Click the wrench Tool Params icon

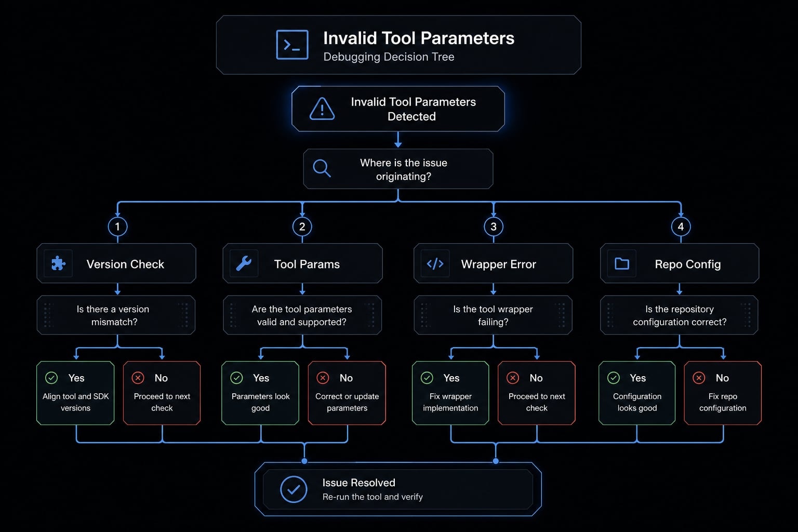coord(244,263)
